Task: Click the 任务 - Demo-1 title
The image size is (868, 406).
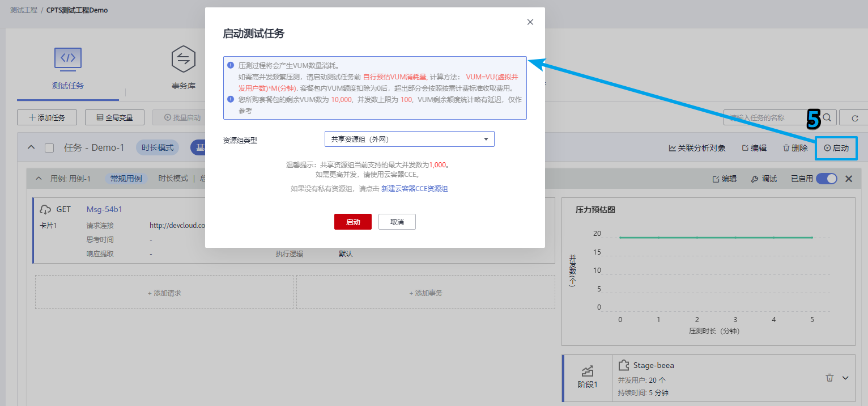Action: (94, 148)
